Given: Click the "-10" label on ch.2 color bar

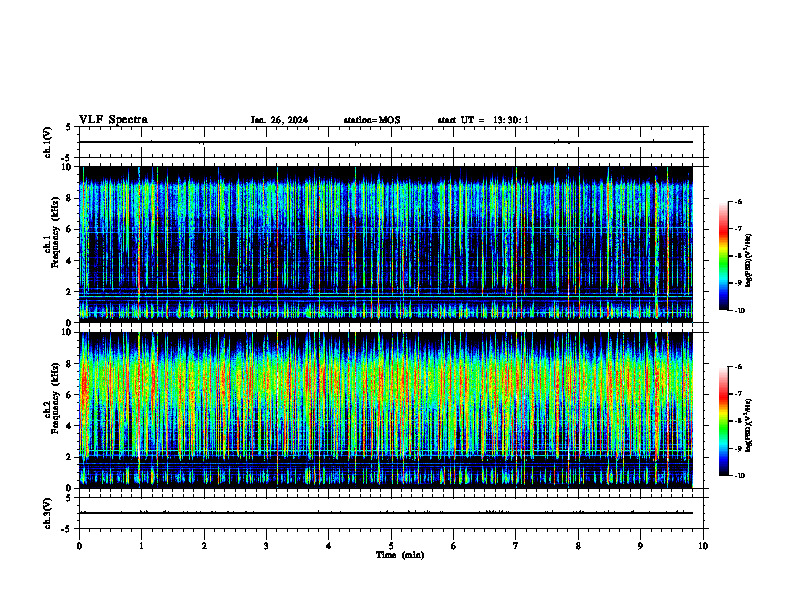Looking at the screenshot, I should click(x=739, y=476).
